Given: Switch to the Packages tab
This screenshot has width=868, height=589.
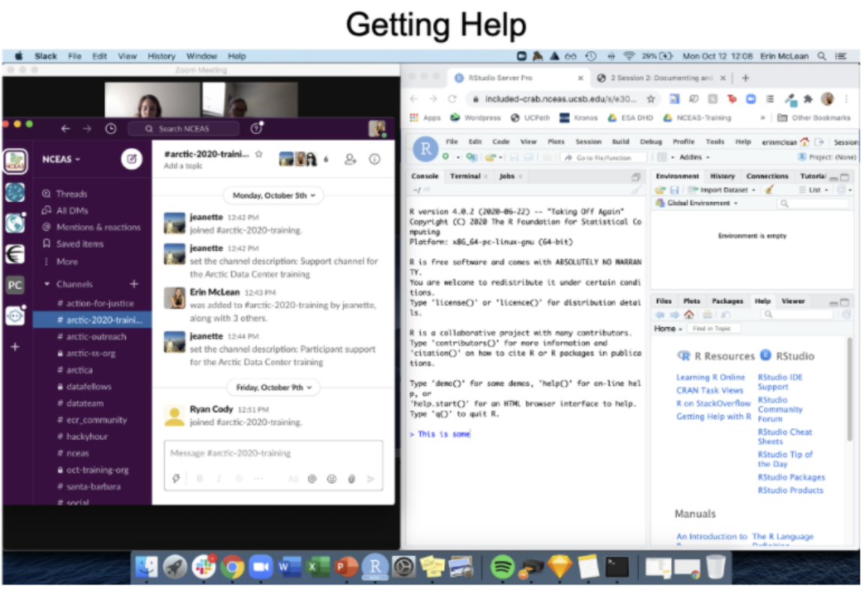Looking at the screenshot, I should [727, 302].
